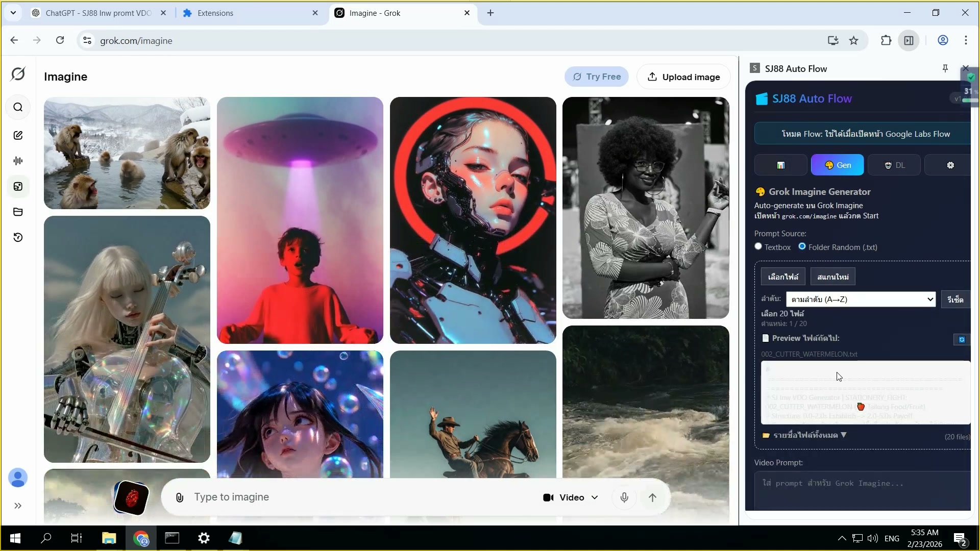
Task: Click the Upload image button
Action: tap(683, 77)
